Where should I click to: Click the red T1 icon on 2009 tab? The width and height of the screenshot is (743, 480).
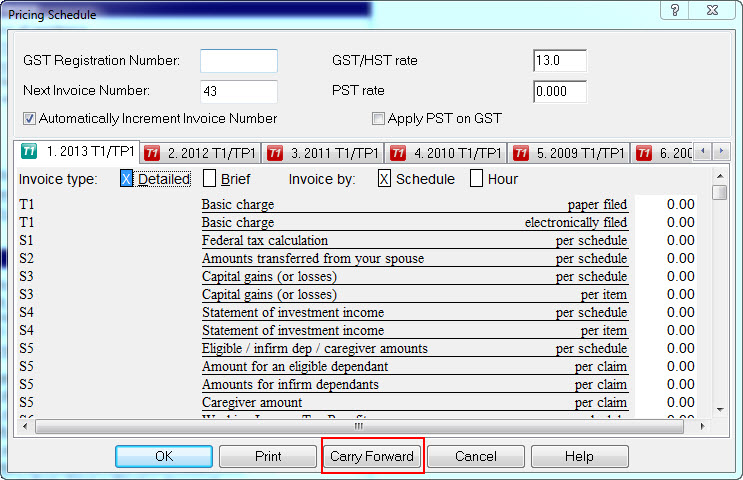(520, 153)
